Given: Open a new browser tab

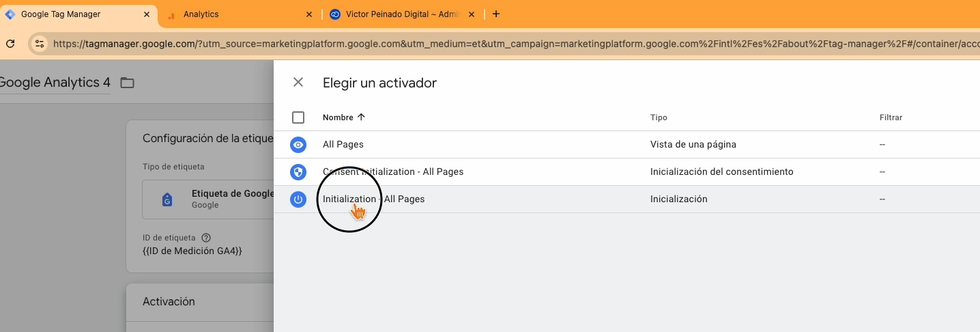Looking at the screenshot, I should coord(496,14).
